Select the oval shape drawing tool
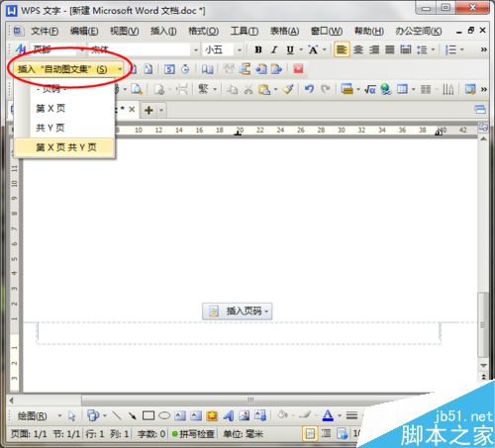Image resolution: width=495 pixels, height=448 pixels. [x=164, y=415]
